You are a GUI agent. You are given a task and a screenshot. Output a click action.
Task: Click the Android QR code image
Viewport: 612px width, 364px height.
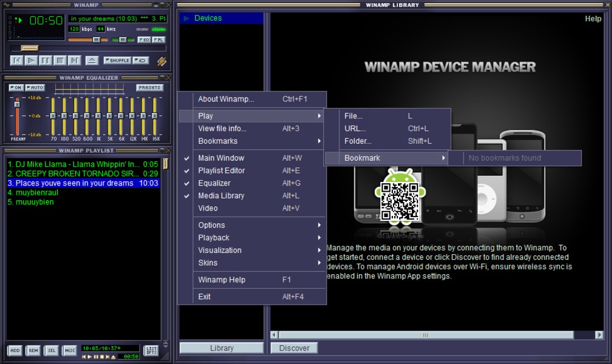(400, 201)
